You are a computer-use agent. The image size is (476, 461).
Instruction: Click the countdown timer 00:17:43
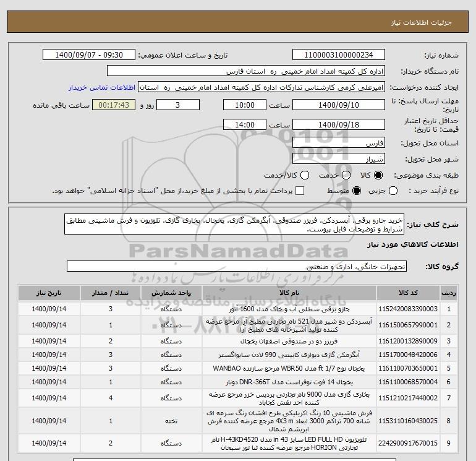114,105
